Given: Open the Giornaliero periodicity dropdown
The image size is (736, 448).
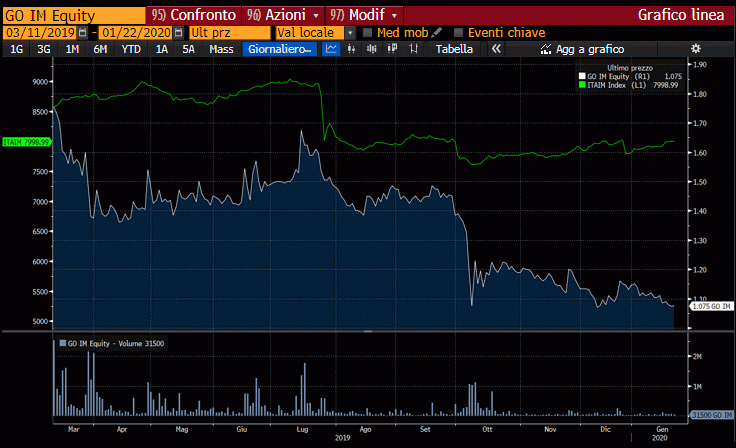Looking at the screenshot, I should tap(280, 49).
